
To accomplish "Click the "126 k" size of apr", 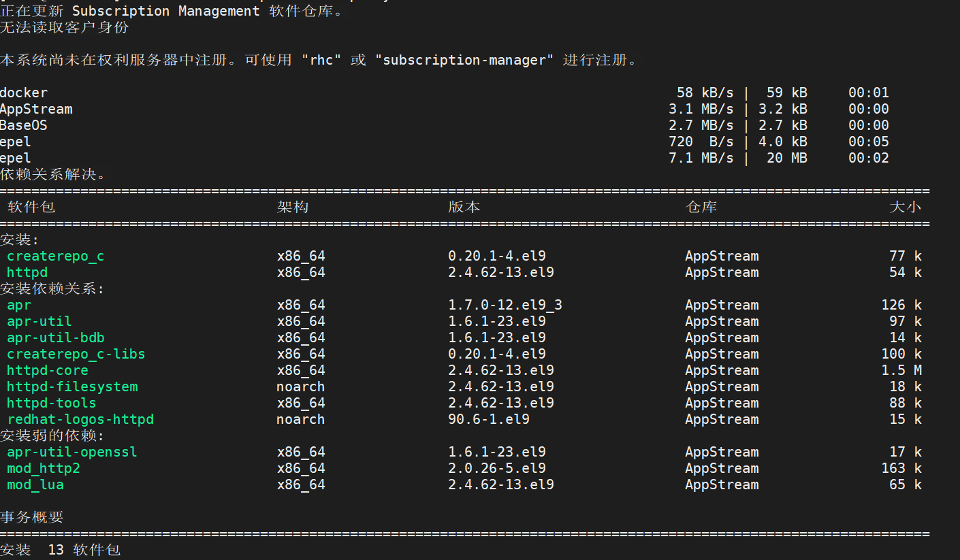I will click(x=901, y=306).
